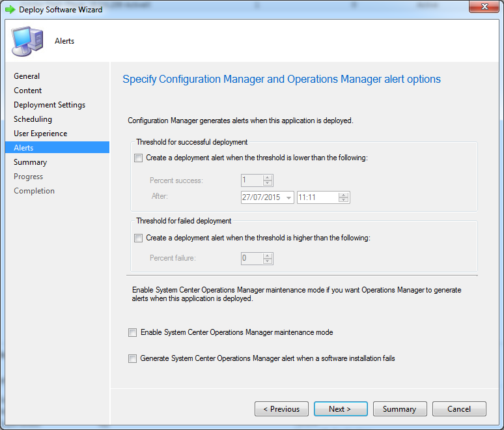Jump to the Scheduling step
Image resolution: width=504 pixels, height=430 pixels.
coord(33,119)
